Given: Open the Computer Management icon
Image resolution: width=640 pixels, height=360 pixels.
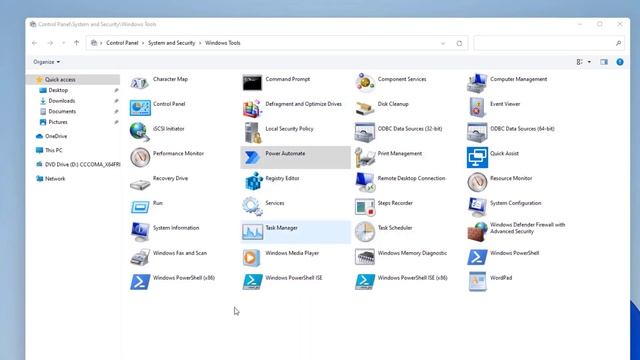Looking at the screenshot, I should [477, 83].
